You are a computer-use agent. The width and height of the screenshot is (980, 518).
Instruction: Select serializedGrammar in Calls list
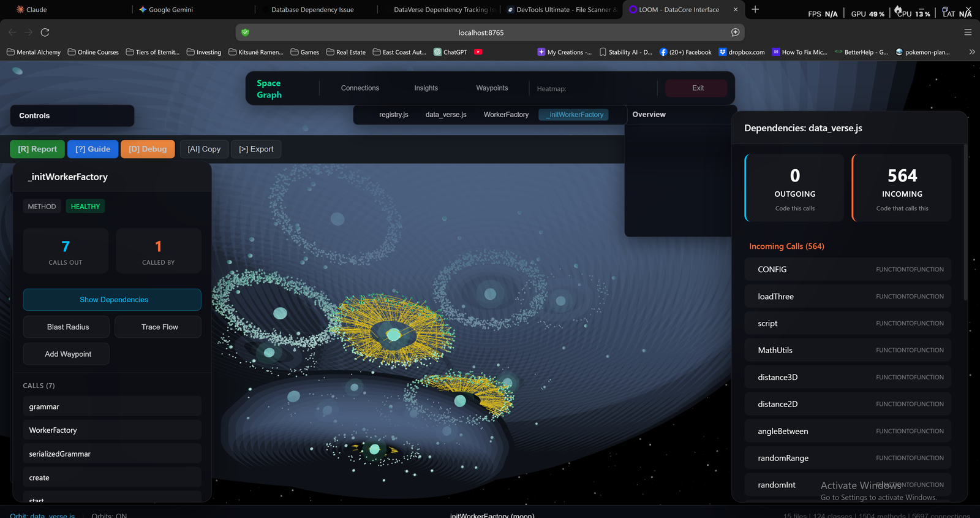click(112, 454)
